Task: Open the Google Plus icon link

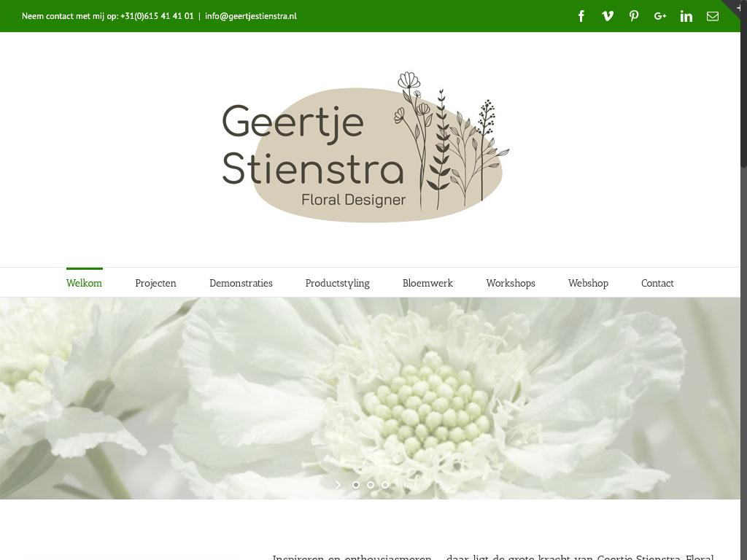Action: (x=660, y=16)
